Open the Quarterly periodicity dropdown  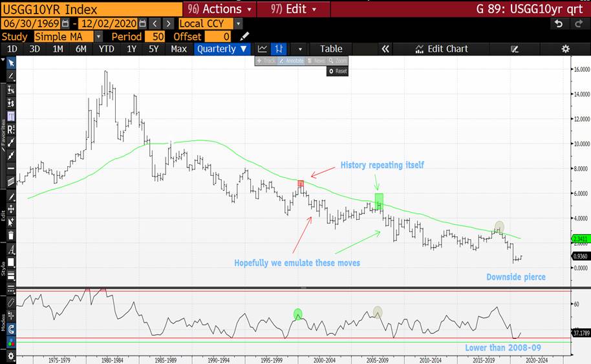222,49
